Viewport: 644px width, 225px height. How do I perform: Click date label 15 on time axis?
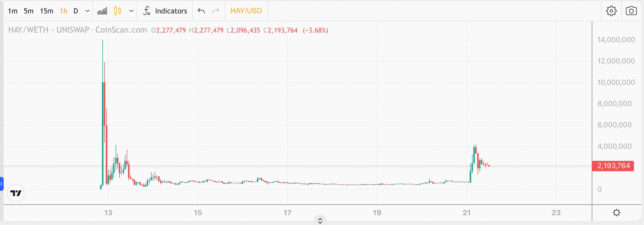(198, 213)
